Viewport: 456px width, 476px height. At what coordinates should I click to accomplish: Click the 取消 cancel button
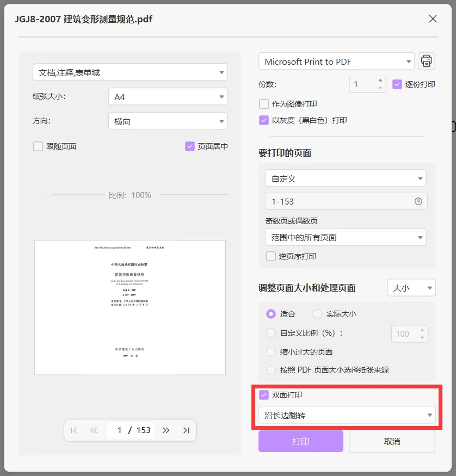[392, 441]
